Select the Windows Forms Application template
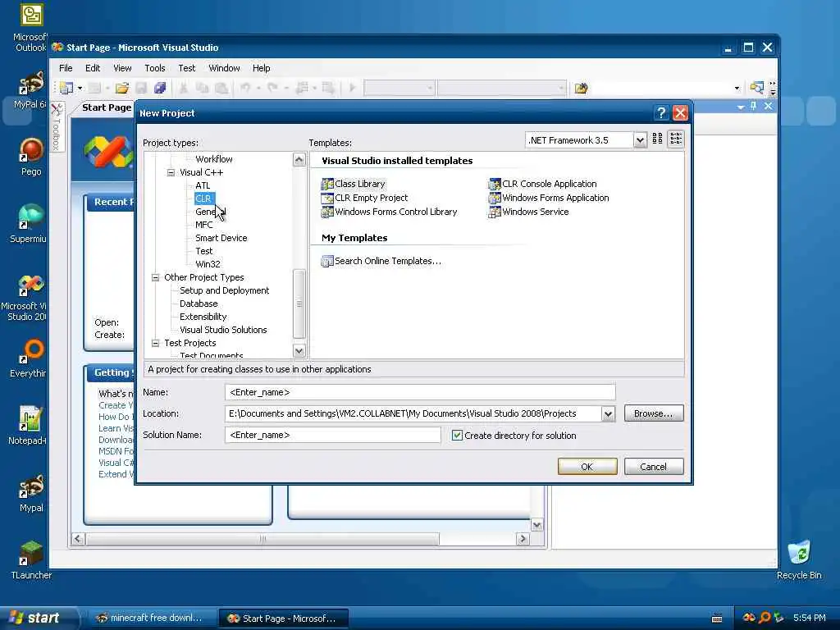Image resolution: width=840 pixels, height=630 pixels. [x=549, y=198]
